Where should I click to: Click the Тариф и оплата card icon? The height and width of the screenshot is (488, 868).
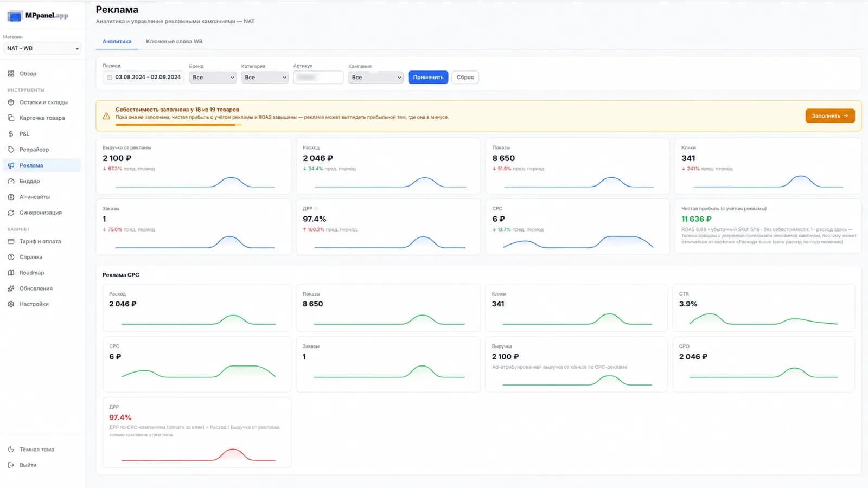click(x=11, y=241)
